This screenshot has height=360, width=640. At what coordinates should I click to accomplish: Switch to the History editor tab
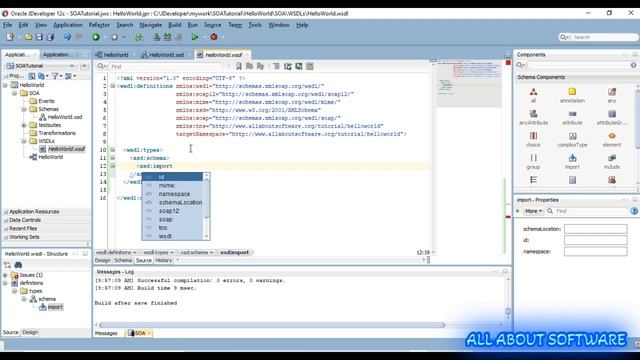(164, 260)
